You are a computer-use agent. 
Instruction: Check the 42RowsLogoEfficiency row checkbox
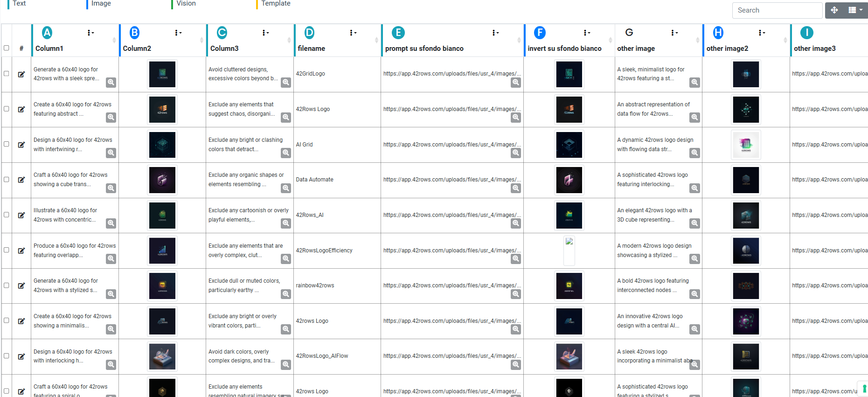[x=7, y=250]
